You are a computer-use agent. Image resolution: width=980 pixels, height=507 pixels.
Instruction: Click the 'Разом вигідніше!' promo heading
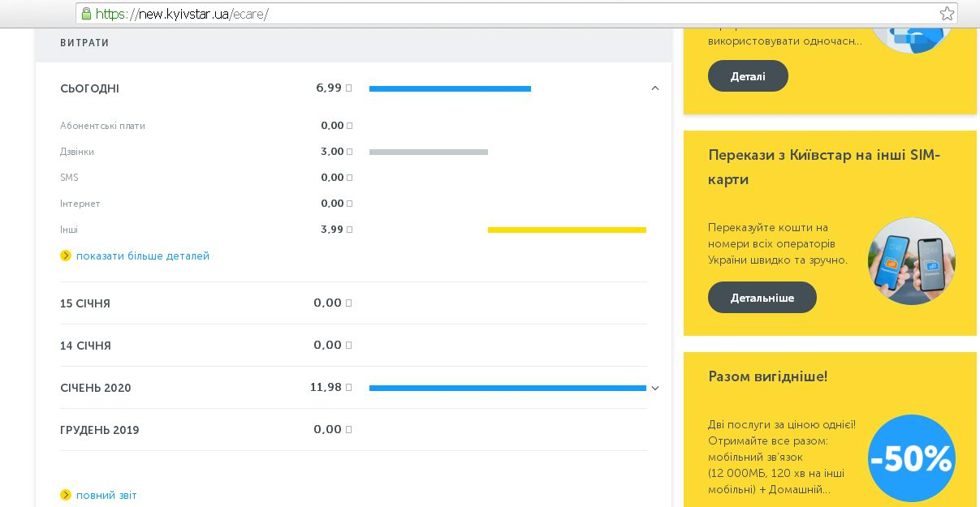767,376
